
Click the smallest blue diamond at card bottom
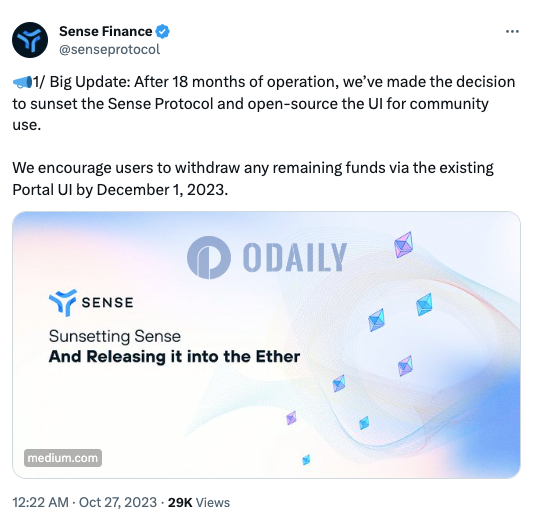[x=306, y=459]
